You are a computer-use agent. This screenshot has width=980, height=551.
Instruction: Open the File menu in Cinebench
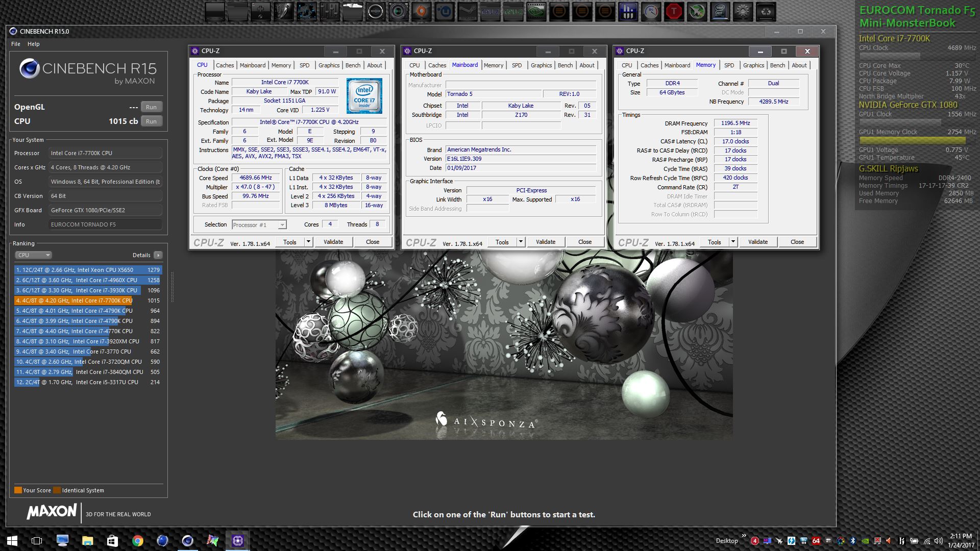click(x=16, y=44)
